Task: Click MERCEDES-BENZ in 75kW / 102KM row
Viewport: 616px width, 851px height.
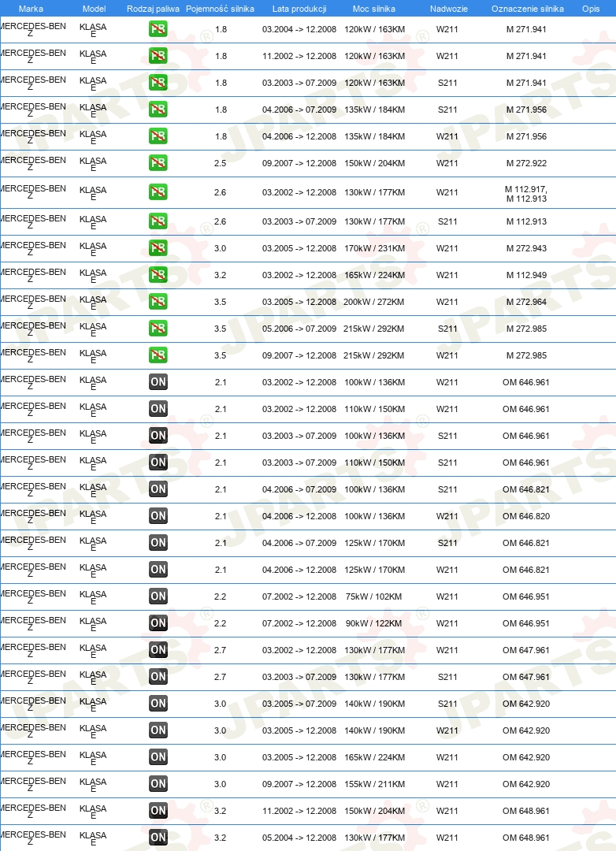Action: click(32, 596)
